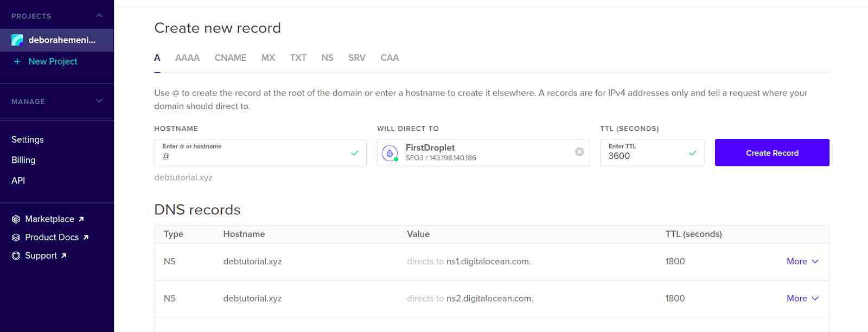Image resolution: width=868 pixels, height=332 pixels.
Task: Switch to the NS record tab
Action: [327, 58]
